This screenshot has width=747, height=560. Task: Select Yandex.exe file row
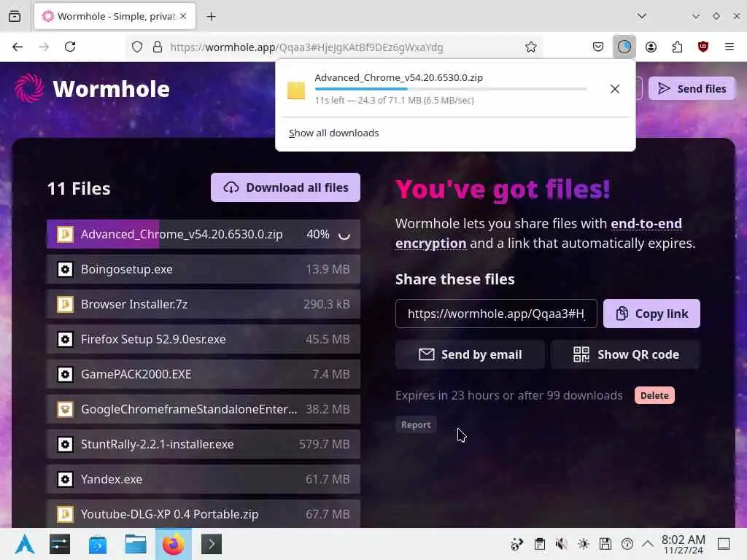[204, 479]
